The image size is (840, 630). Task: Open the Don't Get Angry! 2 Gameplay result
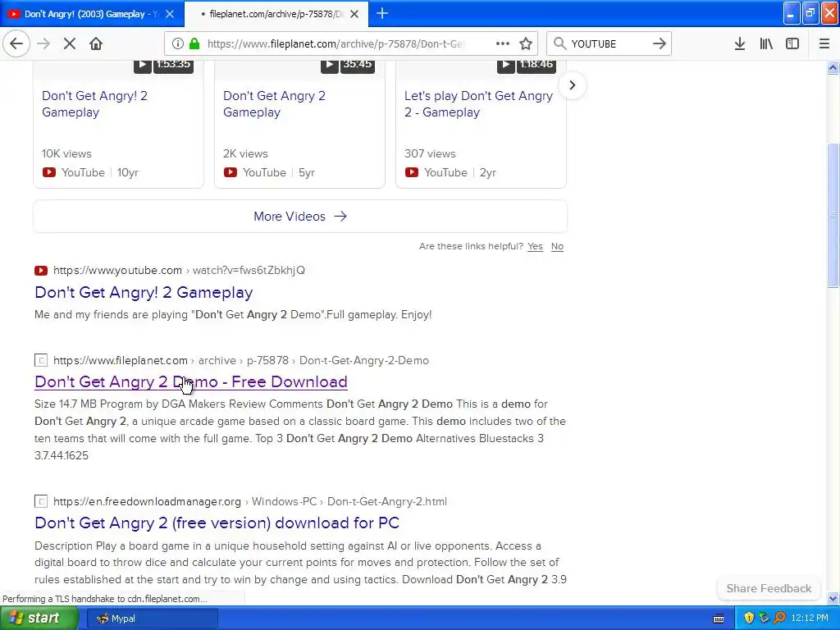click(144, 293)
